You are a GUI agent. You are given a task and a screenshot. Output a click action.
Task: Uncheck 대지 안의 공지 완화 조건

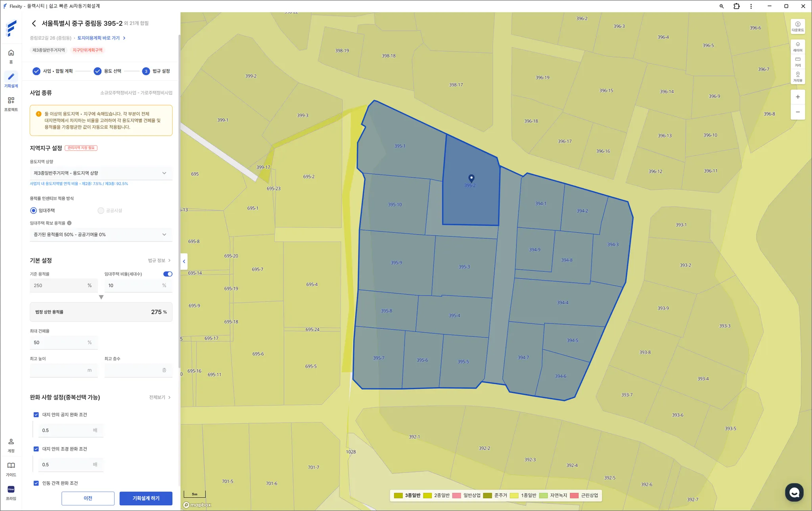[x=36, y=415]
